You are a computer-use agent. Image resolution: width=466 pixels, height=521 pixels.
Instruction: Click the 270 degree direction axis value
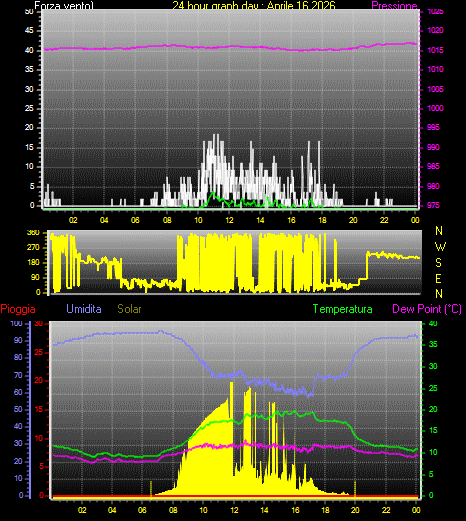(33, 247)
